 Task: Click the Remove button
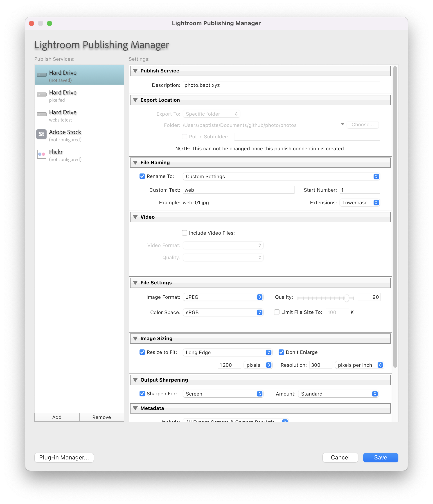click(x=101, y=417)
